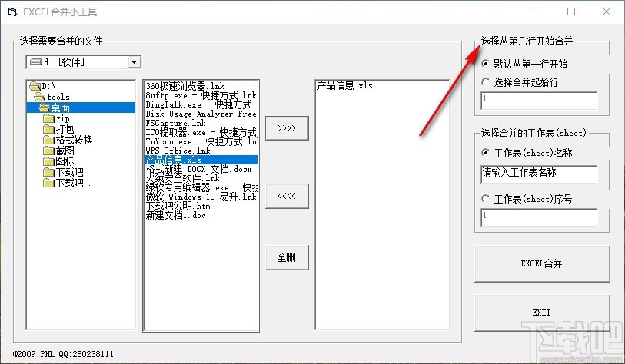Maximize the EXCEL合并小工具 window
Screen dimensions: 625x364
point(571,12)
